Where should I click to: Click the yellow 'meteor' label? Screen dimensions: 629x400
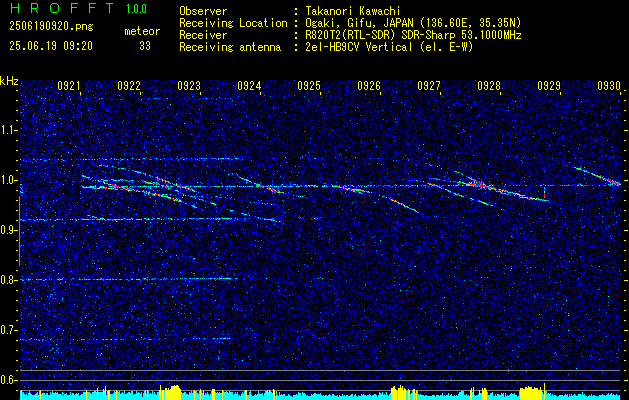(142, 31)
